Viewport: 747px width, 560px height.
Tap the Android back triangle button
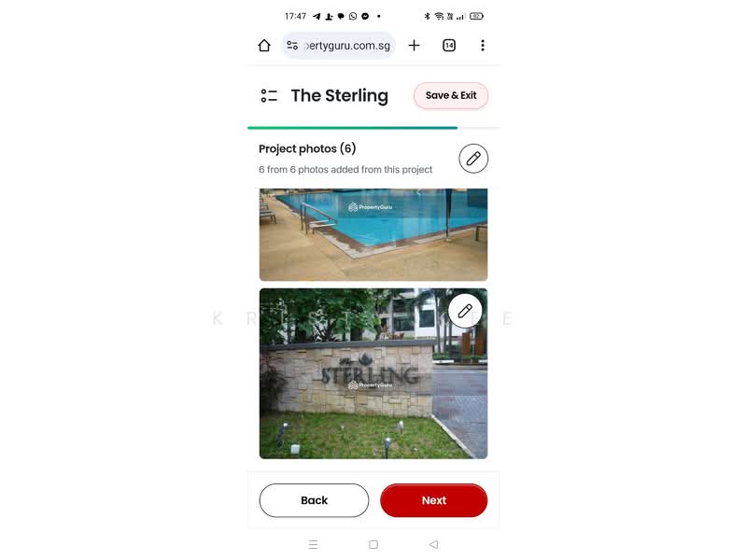(x=433, y=544)
